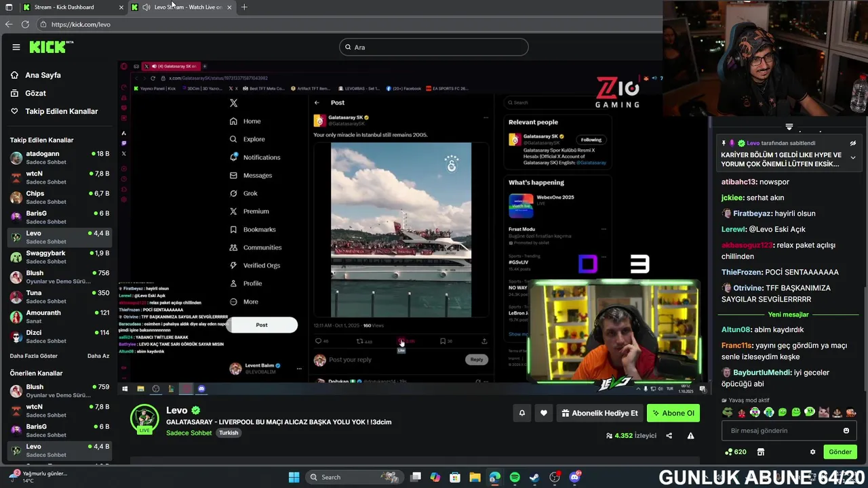Click username ThieFrozen in chat
This screenshot has height=488, width=868.
741,272
